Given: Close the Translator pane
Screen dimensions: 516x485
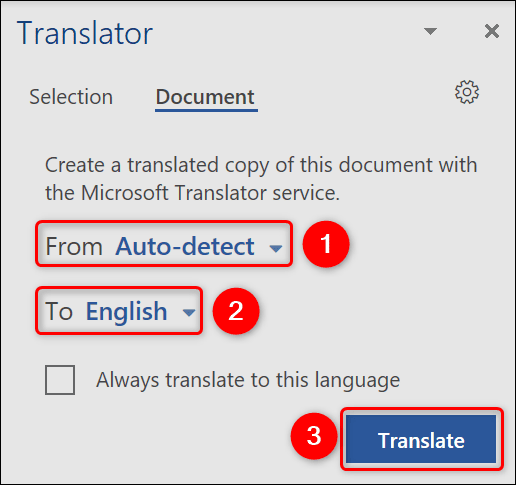Looking at the screenshot, I should pyautogui.click(x=492, y=31).
